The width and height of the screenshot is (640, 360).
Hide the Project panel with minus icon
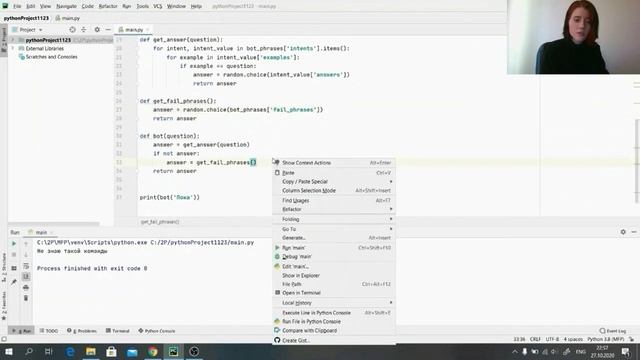(108, 30)
